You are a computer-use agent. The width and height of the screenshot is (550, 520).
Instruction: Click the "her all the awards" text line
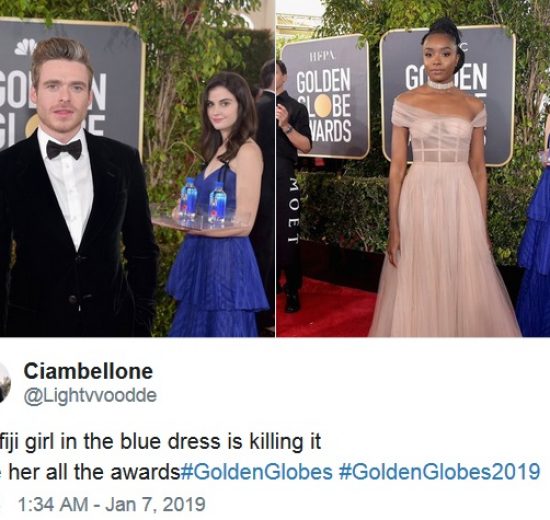pos(94,472)
